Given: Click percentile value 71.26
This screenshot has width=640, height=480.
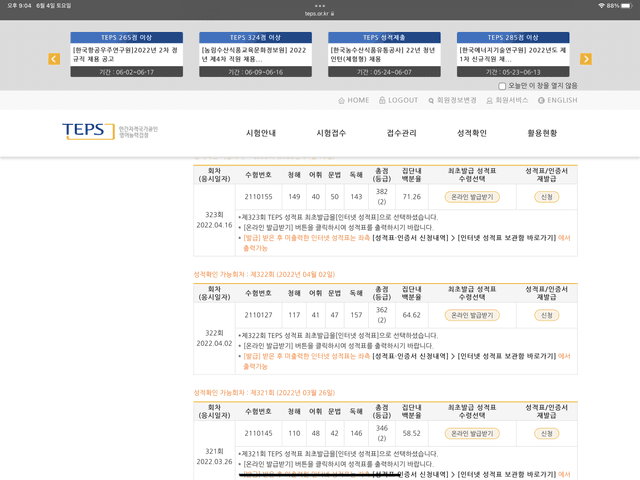Looking at the screenshot, I should pyautogui.click(x=411, y=197).
